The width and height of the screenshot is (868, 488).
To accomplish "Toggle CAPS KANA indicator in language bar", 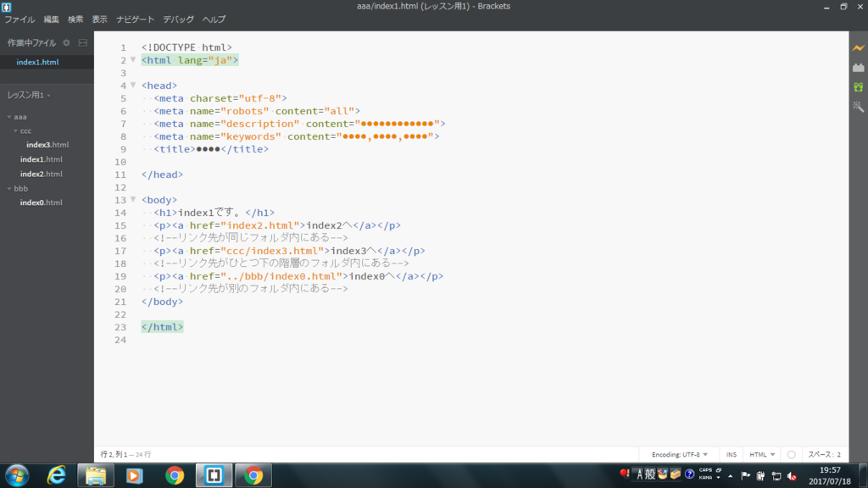I will pyautogui.click(x=705, y=474).
